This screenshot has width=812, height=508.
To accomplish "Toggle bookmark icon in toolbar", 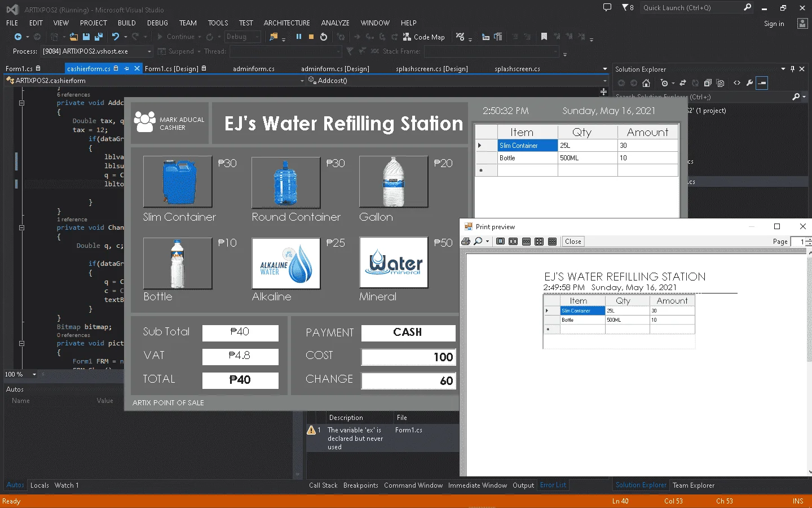I will click(544, 37).
